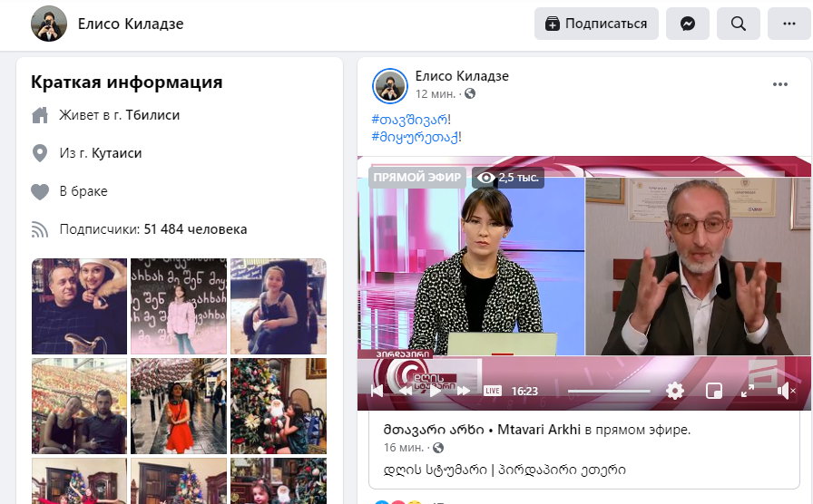Open the viewers count badge 2,5 тыс.
Viewport: 813px width, 504px height.
coord(508,178)
